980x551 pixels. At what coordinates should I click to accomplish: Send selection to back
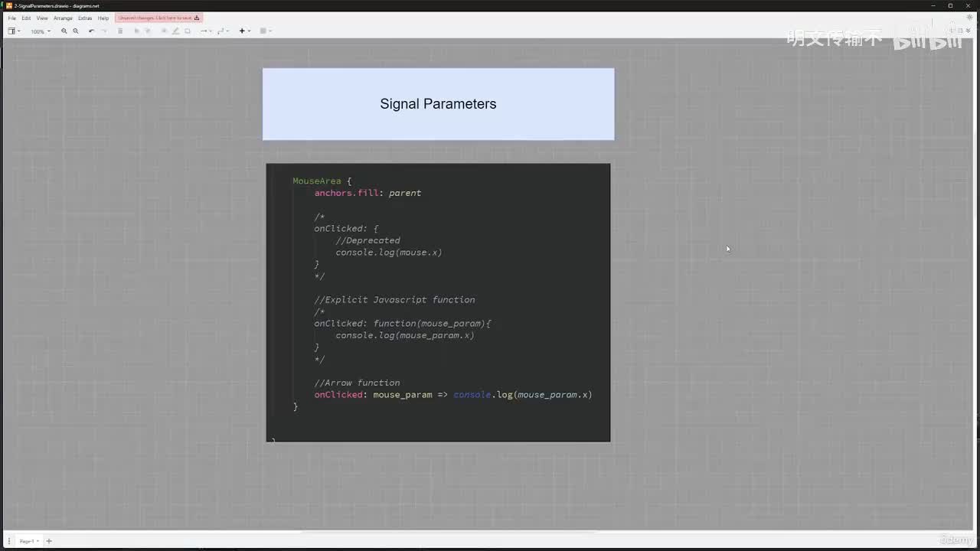tap(148, 31)
